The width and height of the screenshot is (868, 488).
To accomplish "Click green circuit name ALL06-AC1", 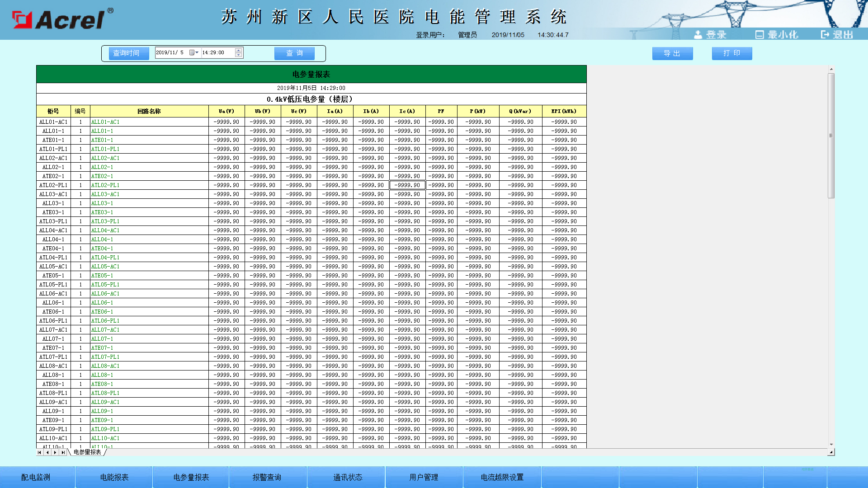I will click(x=105, y=294).
